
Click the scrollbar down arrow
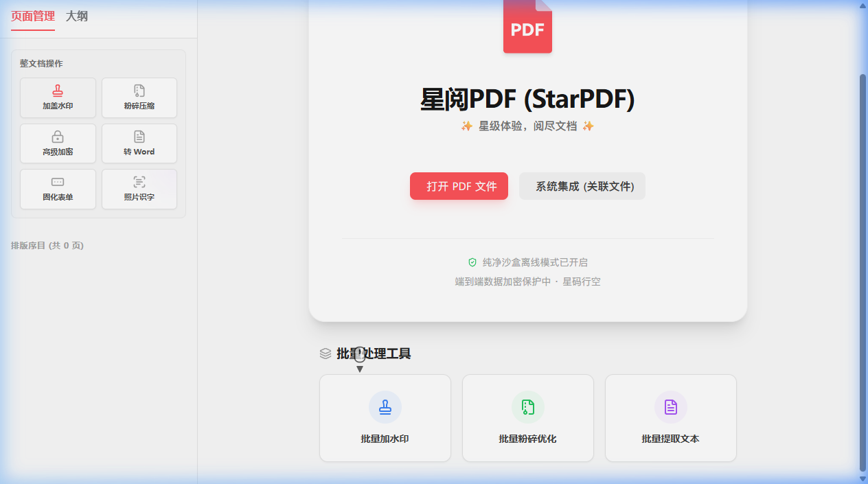863,479
